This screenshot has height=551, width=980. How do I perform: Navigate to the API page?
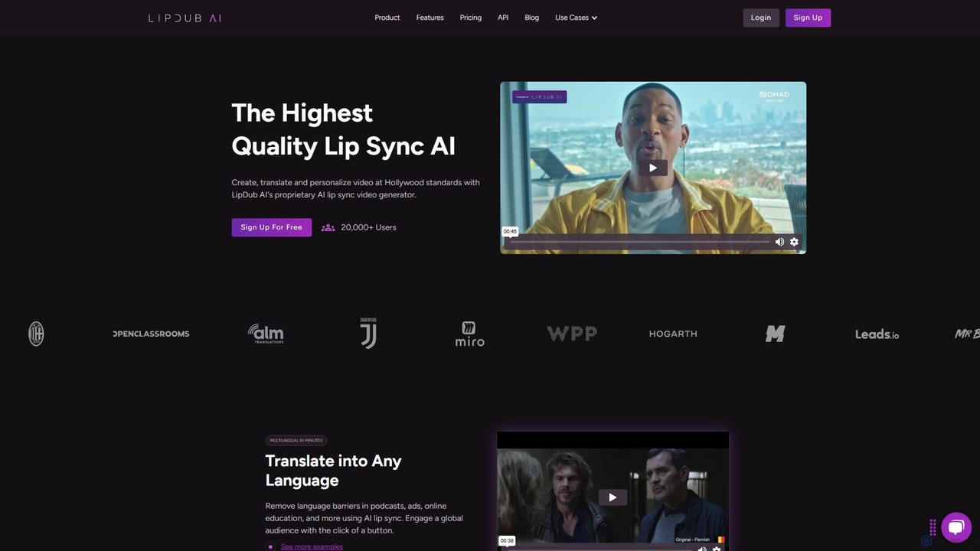tap(503, 18)
